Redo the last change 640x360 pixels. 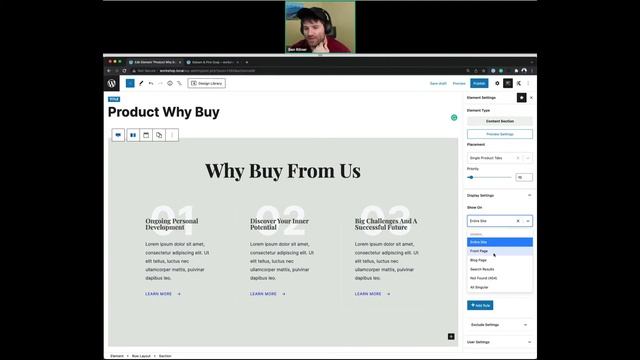160,83
